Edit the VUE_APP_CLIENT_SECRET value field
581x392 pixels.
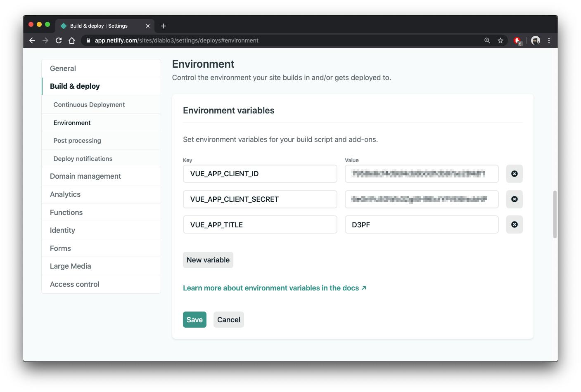tap(422, 199)
